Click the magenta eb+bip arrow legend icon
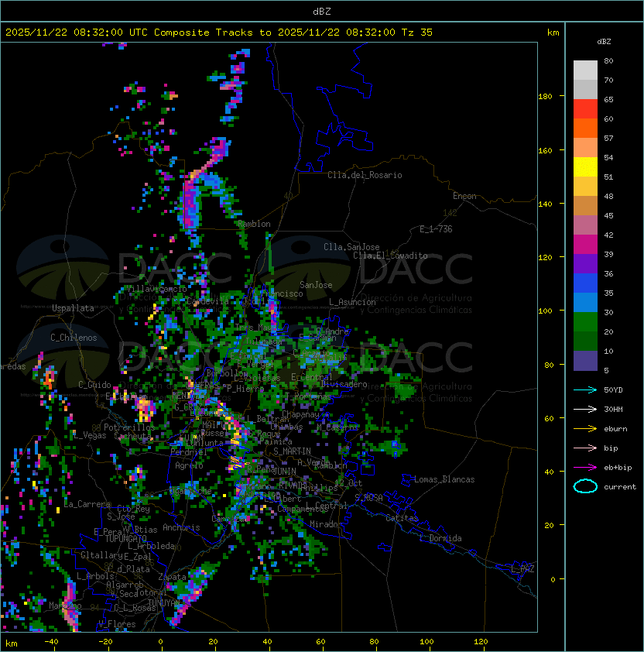Image resolution: width=644 pixels, height=652 pixels. [585, 468]
